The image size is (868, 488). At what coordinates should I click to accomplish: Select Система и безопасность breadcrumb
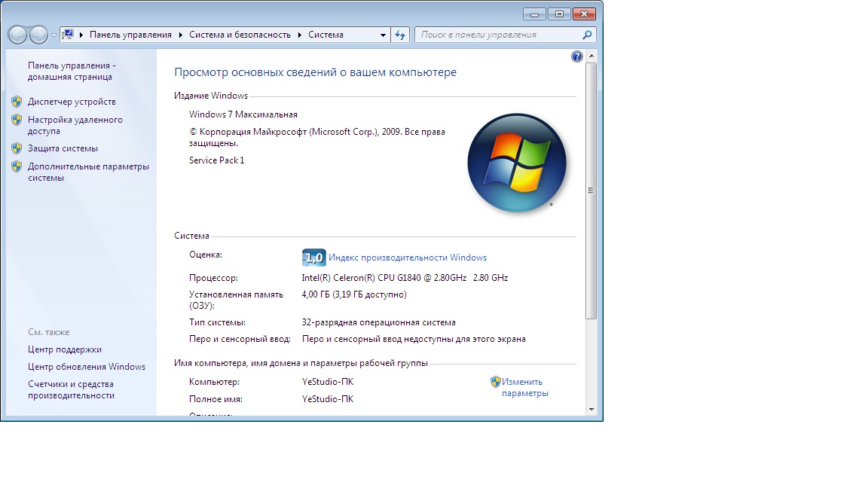pos(240,35)
